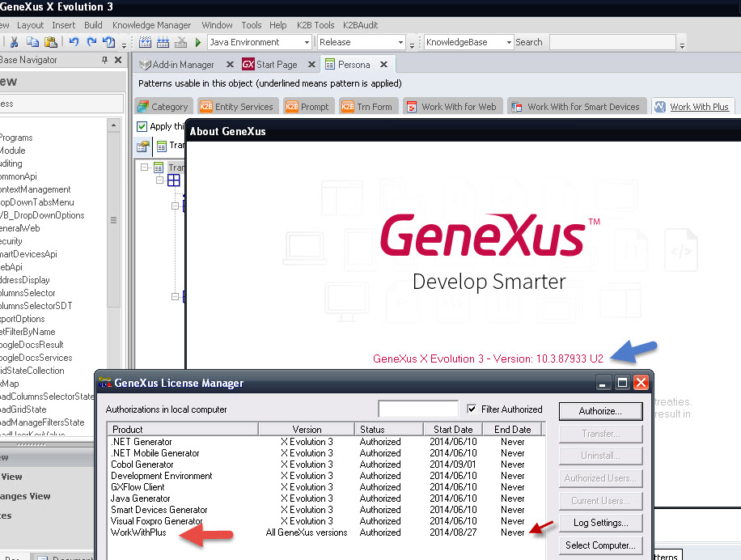Click the Undo icon
Viewport: 741px width, 560px height.
73,42
